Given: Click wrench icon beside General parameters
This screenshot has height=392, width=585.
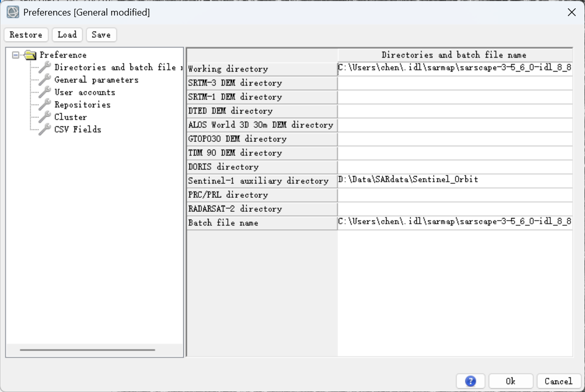Looking at the screenshot, I should pyautogui.click(x=45, y=80).
